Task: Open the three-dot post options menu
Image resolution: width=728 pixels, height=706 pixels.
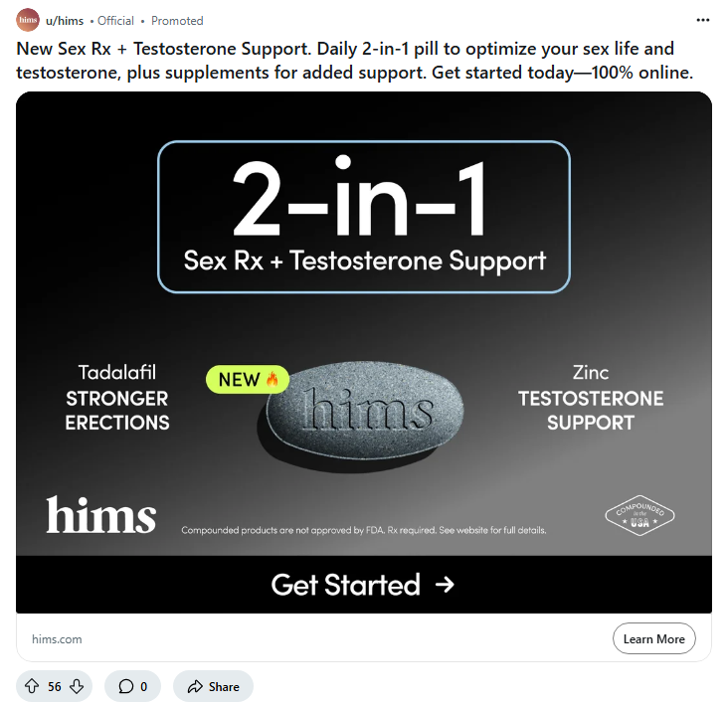Action: point(702,20)
